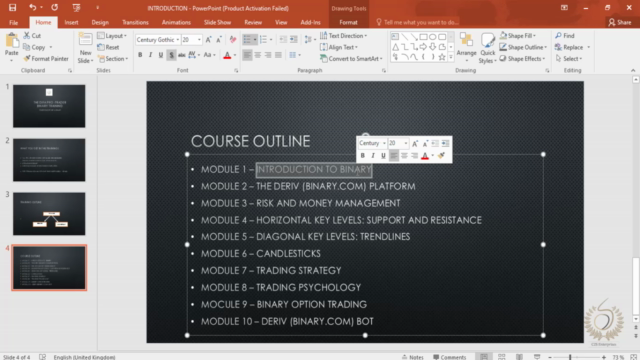Click Format Painter in the mini toolbar

441,156
